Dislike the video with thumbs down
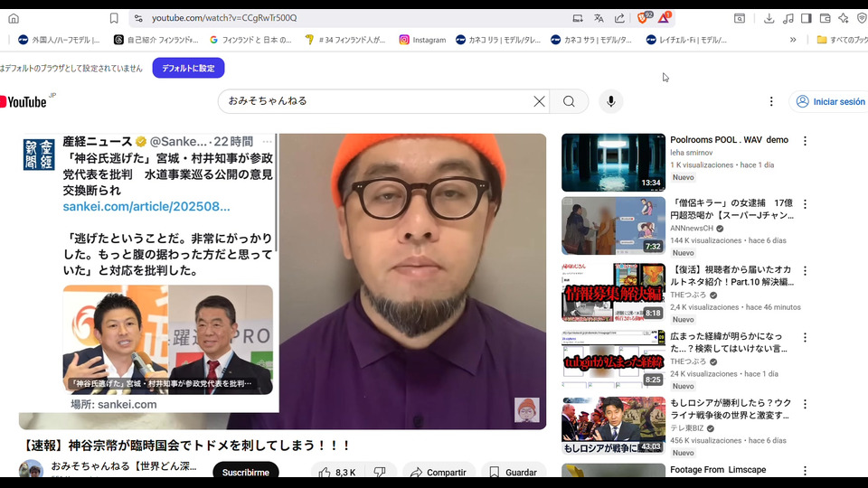Screen dimensions: 868x488 [381, 472]
